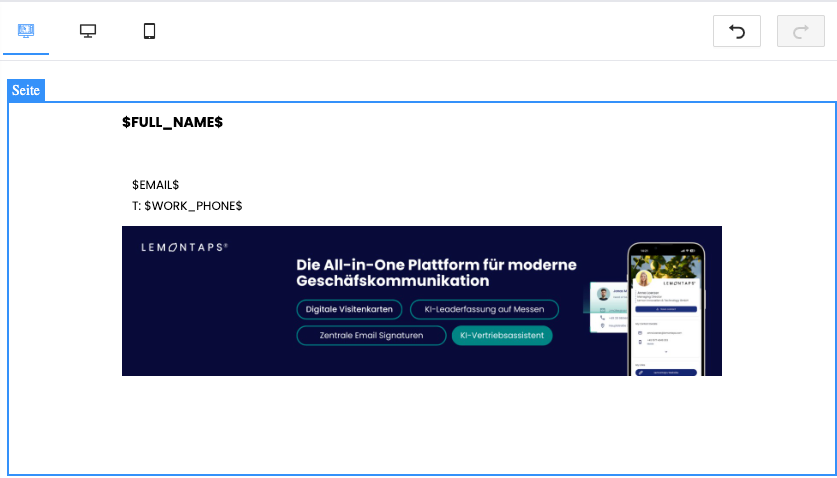This screenshot has width=837, height=478.
Task: Click the banner headline Die All-in-One Plattform
Action: (x=436, y=273)
